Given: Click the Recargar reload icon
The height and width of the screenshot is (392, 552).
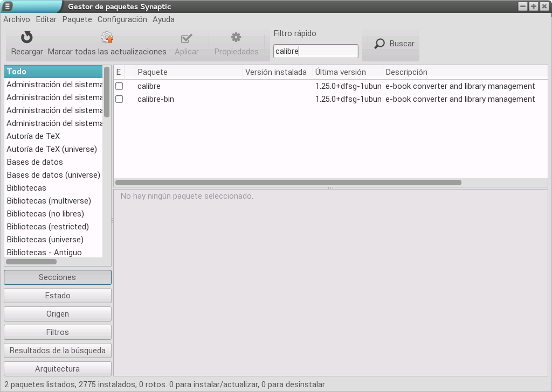Looking at the screenshot, I should (27, 38).
